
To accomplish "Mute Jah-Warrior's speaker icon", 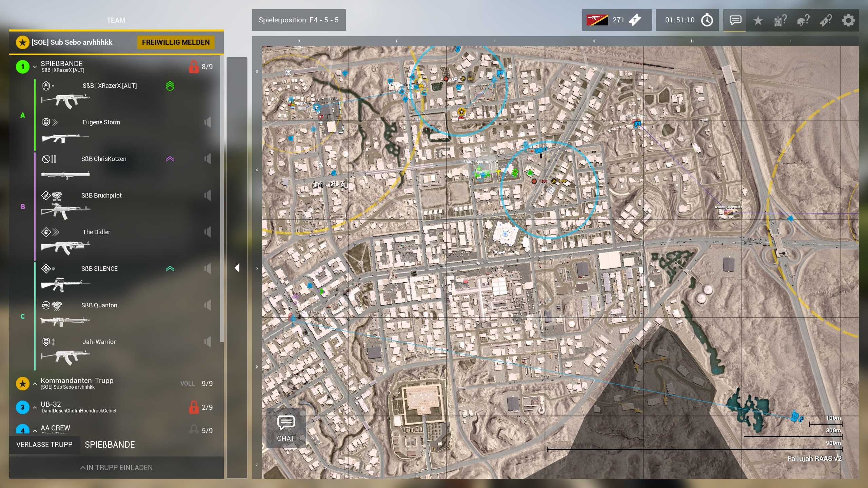I will (208, 342).
